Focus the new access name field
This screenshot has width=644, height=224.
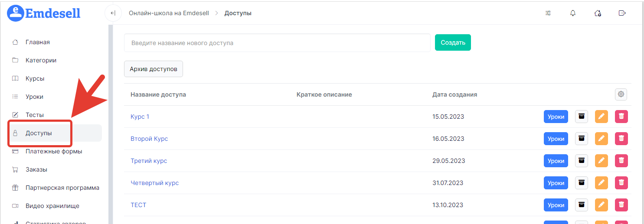tap(277, 43)
